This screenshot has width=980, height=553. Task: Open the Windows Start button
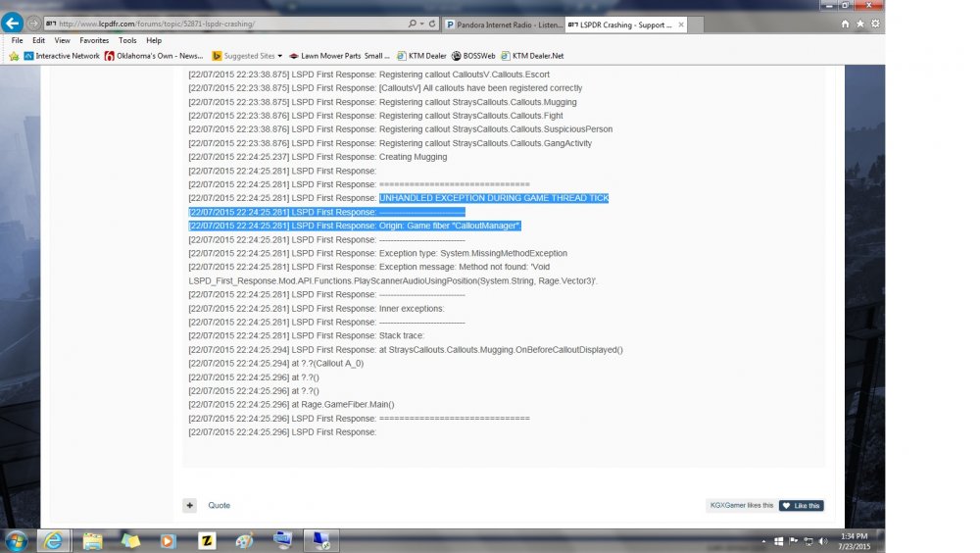point(16,540)
